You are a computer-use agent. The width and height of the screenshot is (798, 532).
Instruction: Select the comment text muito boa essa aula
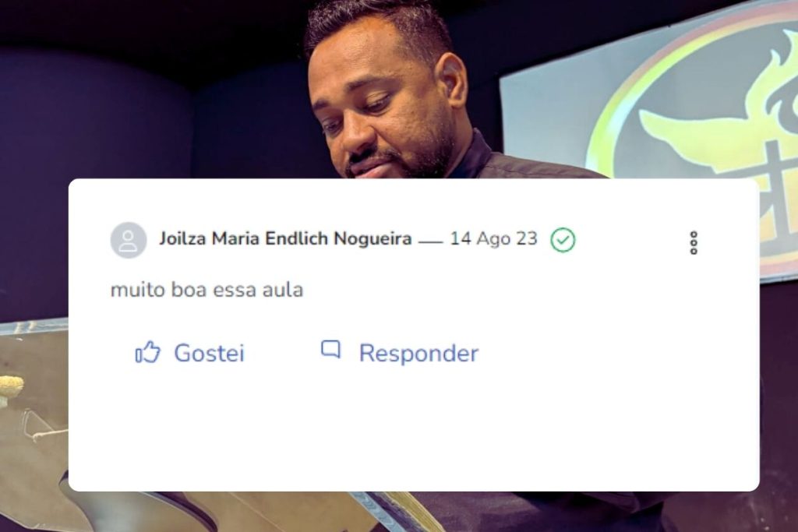point(207,290)
